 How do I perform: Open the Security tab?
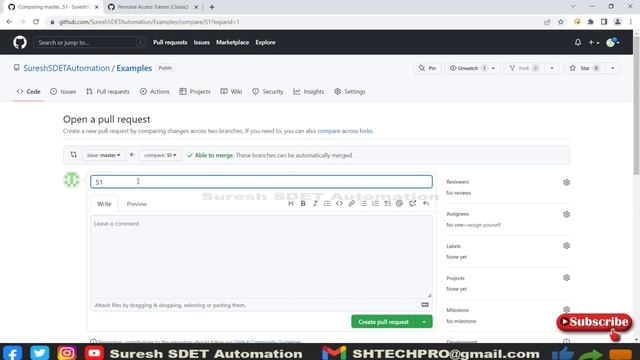(x=268, y=92)
